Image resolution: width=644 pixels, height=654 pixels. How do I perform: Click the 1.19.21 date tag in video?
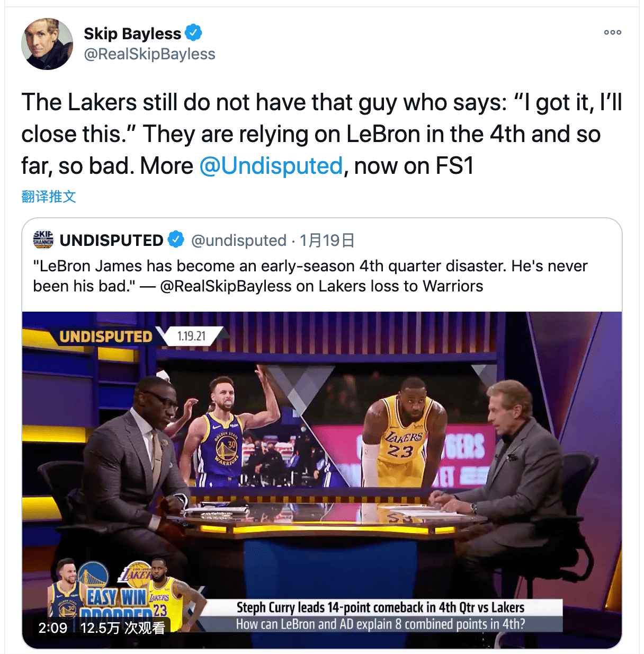[191, 336]
